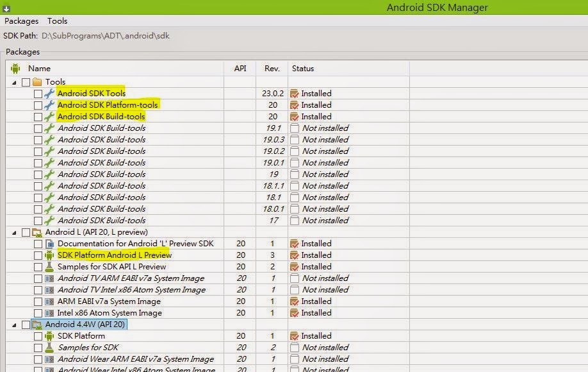Click the system image icon for ARM EABI v7a
Image resolution: width=588 pixels, height=372 pixels.
[x=49, y=301]
